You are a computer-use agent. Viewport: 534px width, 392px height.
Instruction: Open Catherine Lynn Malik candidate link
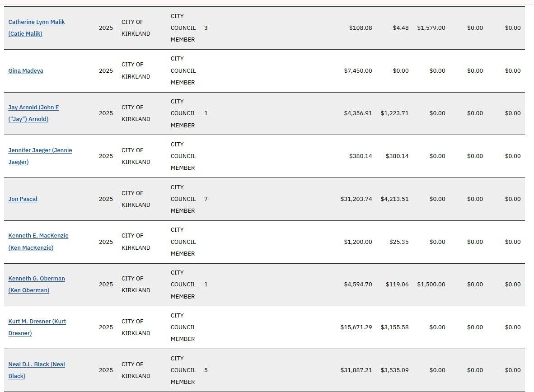click(x=37, y=28)
